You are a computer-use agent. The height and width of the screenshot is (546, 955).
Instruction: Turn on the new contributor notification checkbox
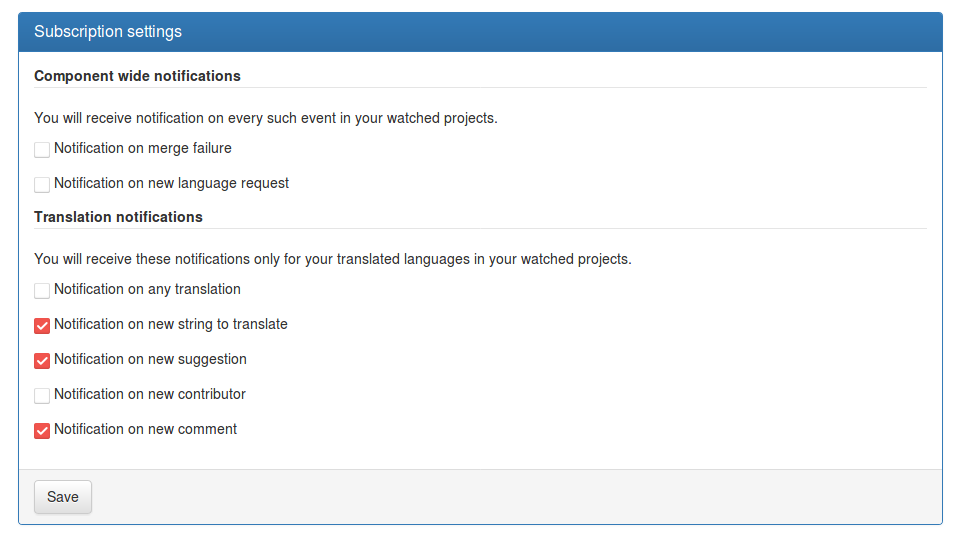(x=42, y=396)
